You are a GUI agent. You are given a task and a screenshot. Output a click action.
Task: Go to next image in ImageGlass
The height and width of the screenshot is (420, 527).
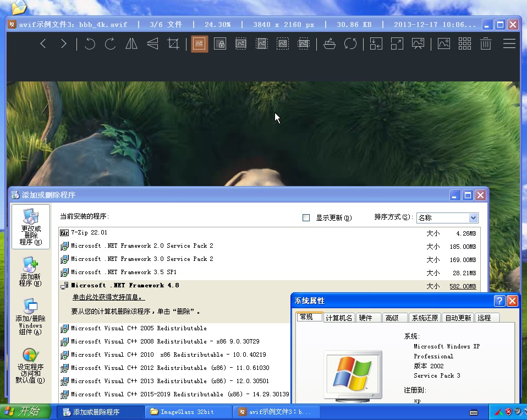tap(63, 43)
